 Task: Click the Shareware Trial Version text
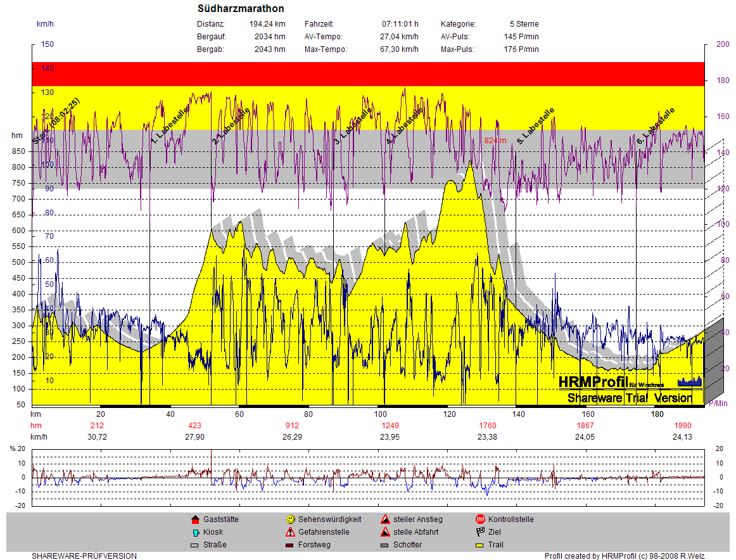630,398
